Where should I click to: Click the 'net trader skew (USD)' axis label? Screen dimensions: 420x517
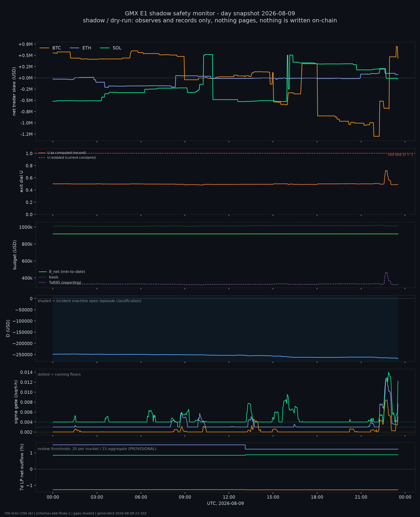click(14, 91)
